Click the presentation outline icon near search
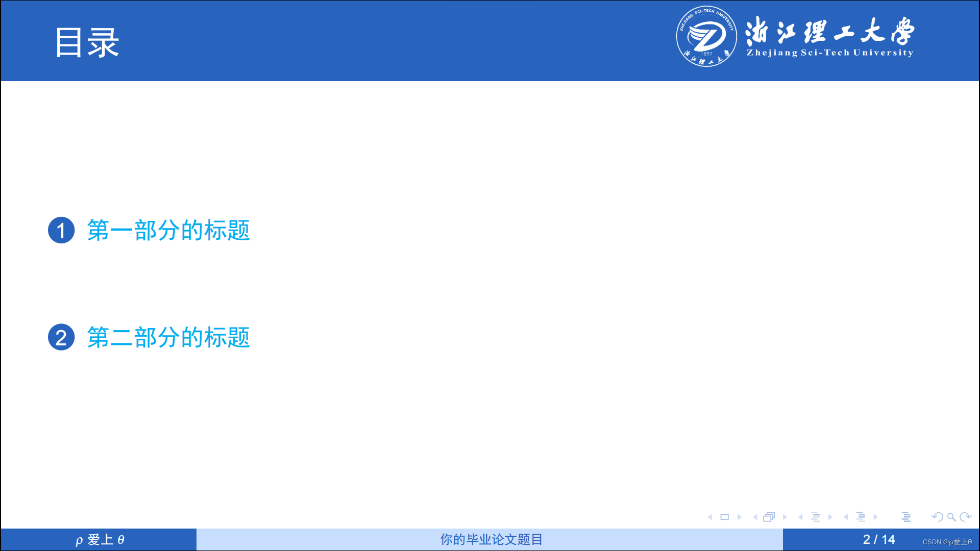This screenshot has width=980, height=551. pos(906,517)
